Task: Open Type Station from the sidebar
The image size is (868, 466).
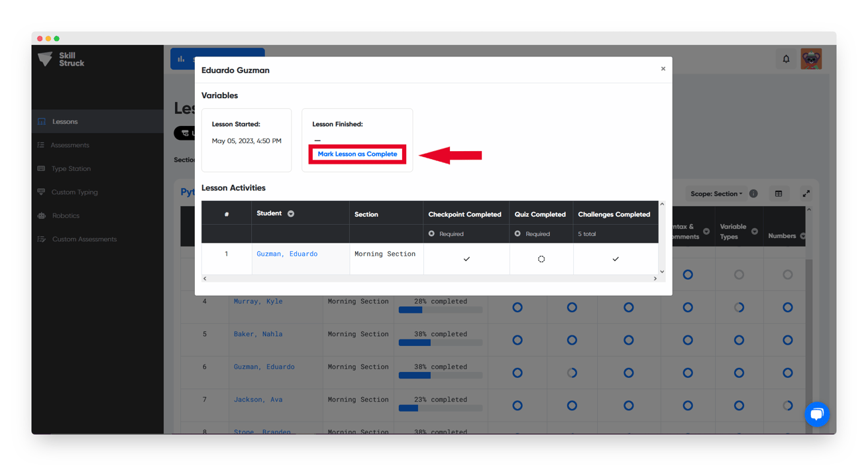Action: (x=71, y=169)
